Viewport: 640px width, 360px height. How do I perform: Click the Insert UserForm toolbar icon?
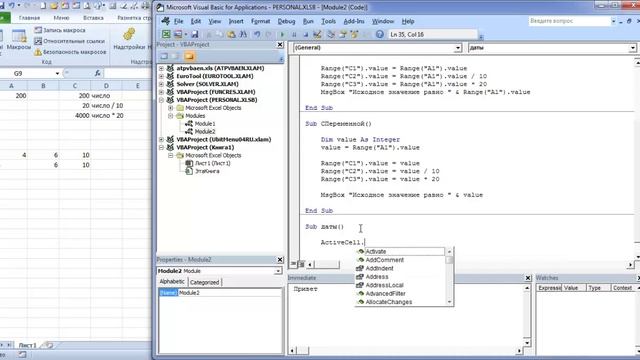coord(178,35)
